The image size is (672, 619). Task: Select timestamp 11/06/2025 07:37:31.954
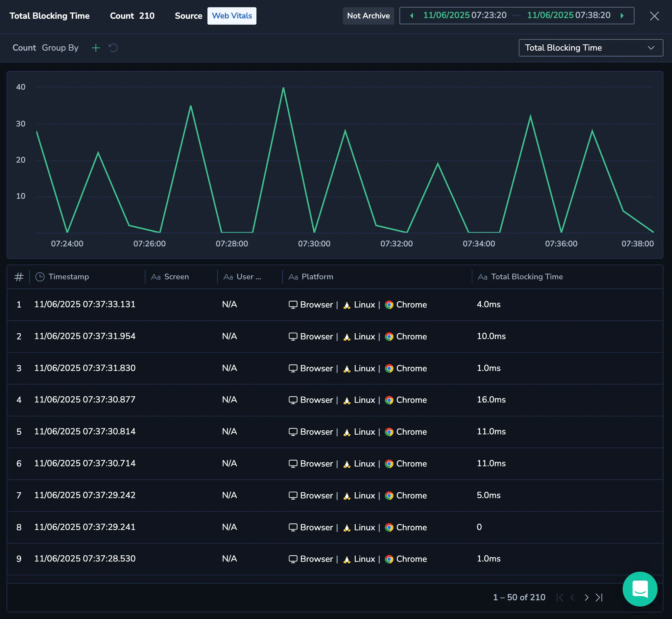85,336
